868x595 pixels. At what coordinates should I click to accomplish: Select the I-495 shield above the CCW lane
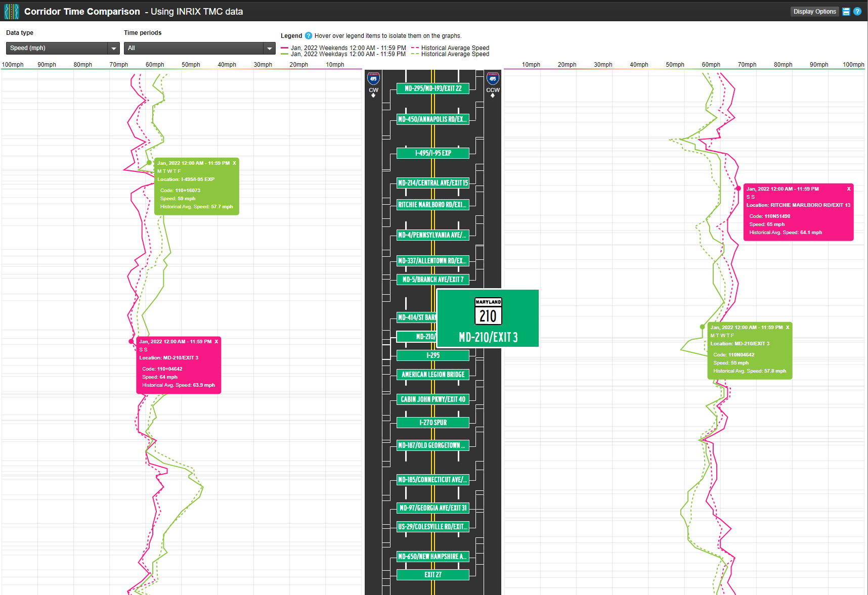pyautogui.click(x=492, y=78)
